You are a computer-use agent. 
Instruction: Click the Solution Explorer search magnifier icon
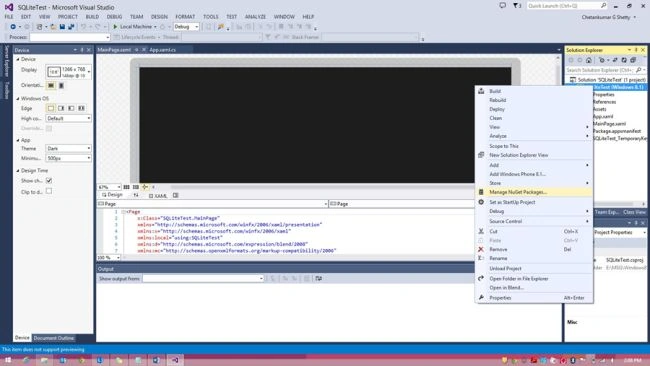(638, 70)
